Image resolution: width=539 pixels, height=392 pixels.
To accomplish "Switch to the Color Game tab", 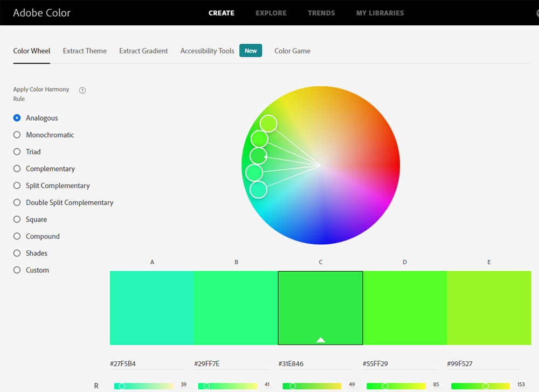I will [x=292, y=51].
